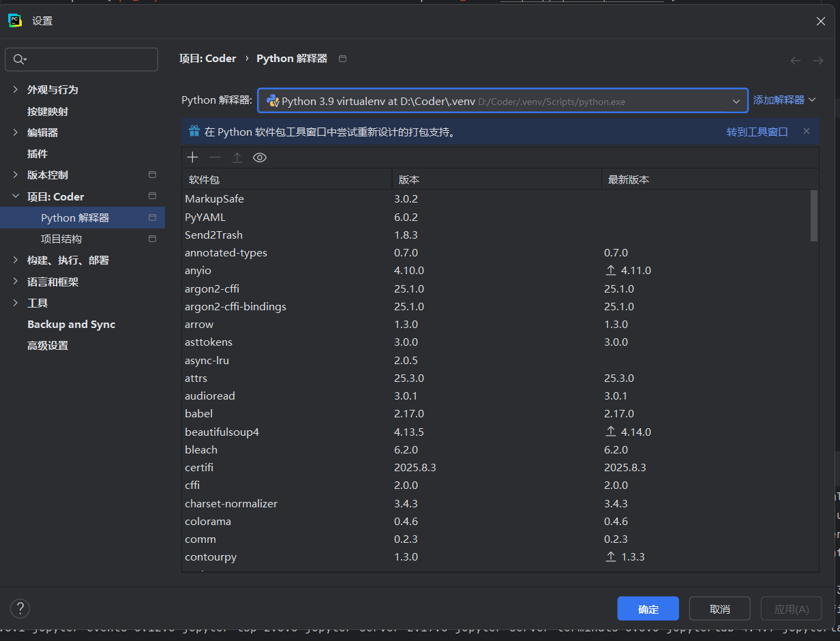
Task: Expand the 工具 settings group
Action: pyautogui.click(x=16, y=303)
